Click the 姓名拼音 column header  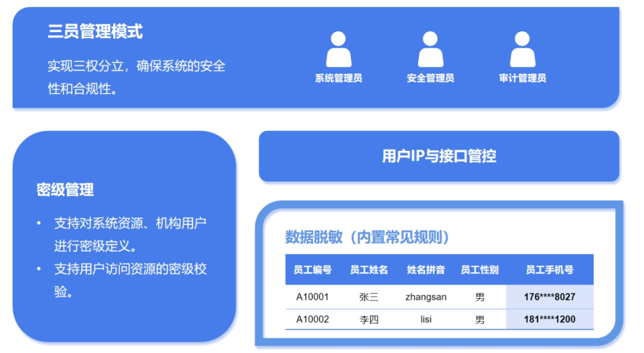point(426,270)
